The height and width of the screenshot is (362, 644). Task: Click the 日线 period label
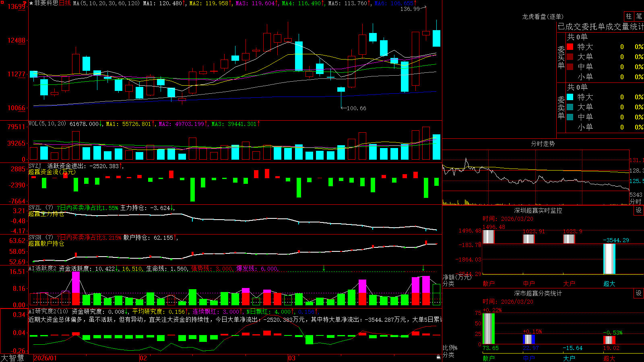65,3
